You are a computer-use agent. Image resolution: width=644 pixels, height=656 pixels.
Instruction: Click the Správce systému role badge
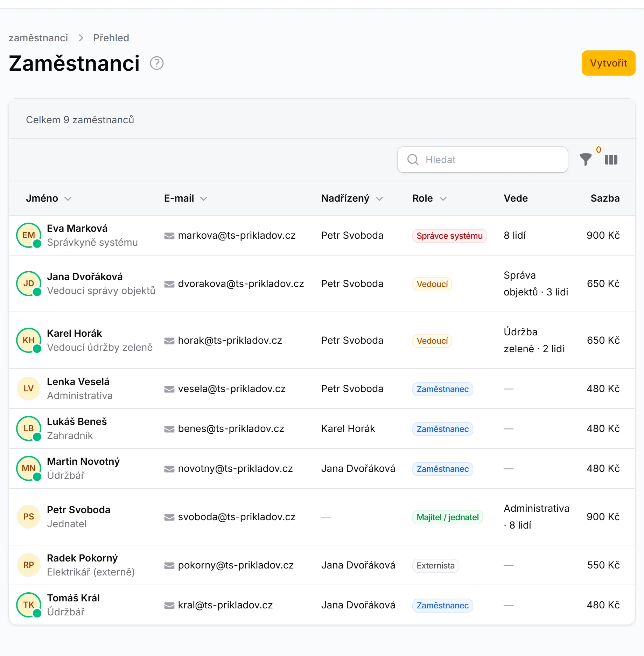(449, 236)
